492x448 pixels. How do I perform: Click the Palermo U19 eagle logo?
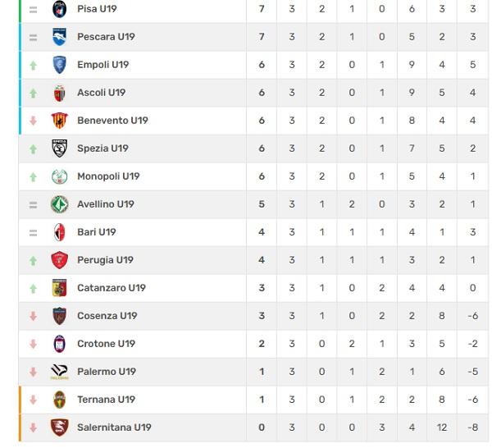click(x=59, y=372)
